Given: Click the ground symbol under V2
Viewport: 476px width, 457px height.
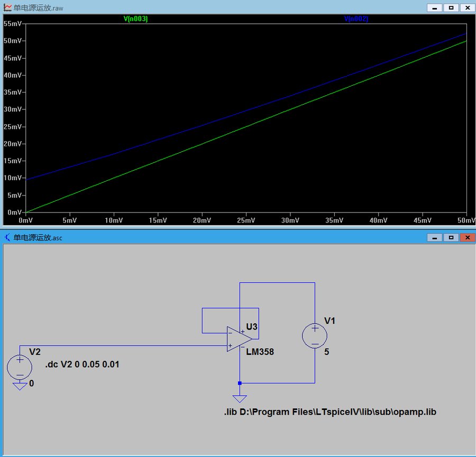Looking at the screenshot, I should 20,386.
